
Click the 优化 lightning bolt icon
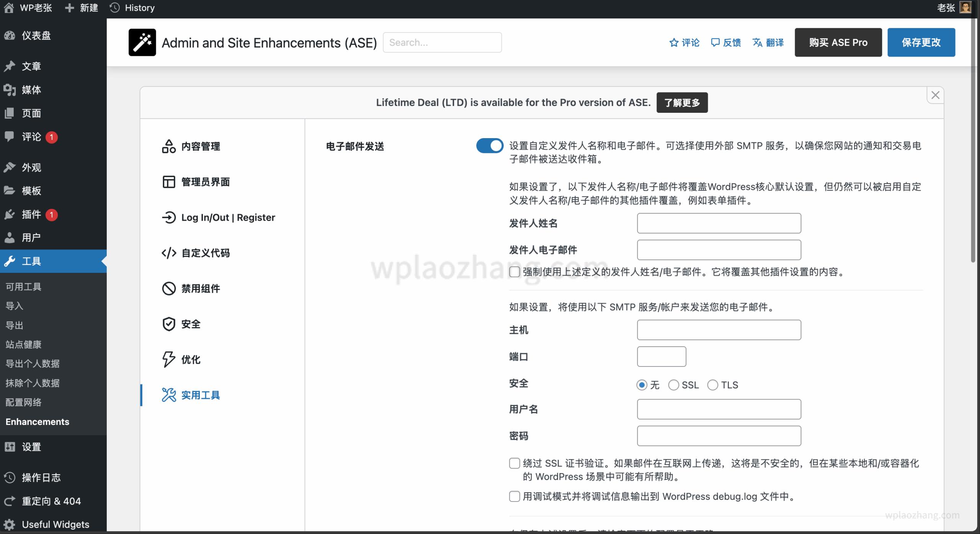pyautogui.click(x=168, y=359)
